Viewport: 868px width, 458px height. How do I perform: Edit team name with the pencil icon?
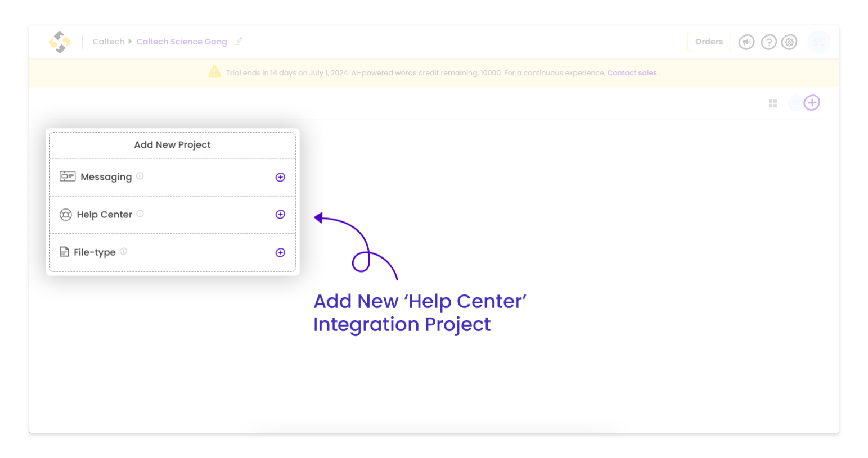click(x=239, y=42)
